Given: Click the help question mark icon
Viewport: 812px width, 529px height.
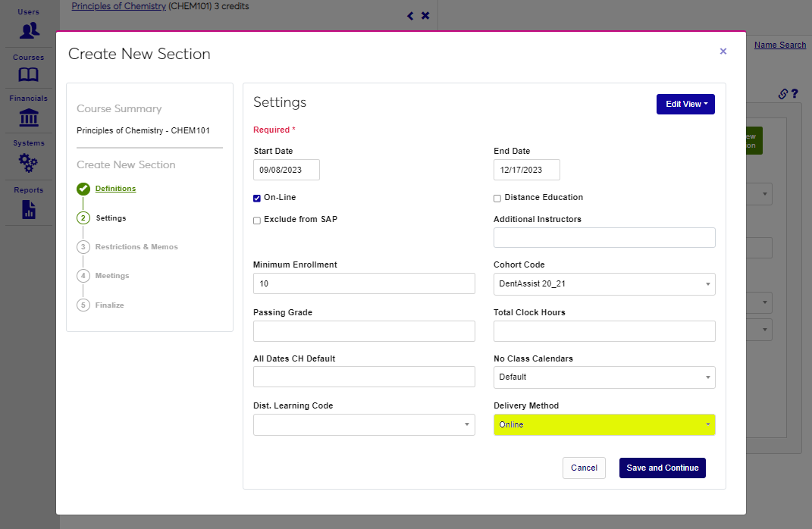Looking at the screenshot, I should tap(795, 94).
